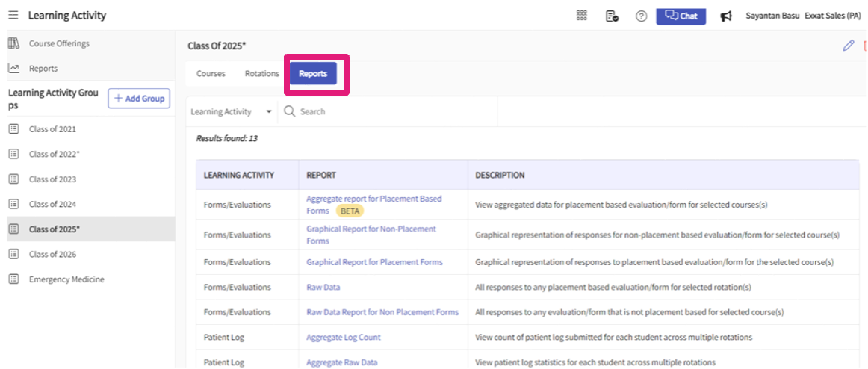
Task: Open Aggregate report for Placement Based Forms
Action: [373, 199]
